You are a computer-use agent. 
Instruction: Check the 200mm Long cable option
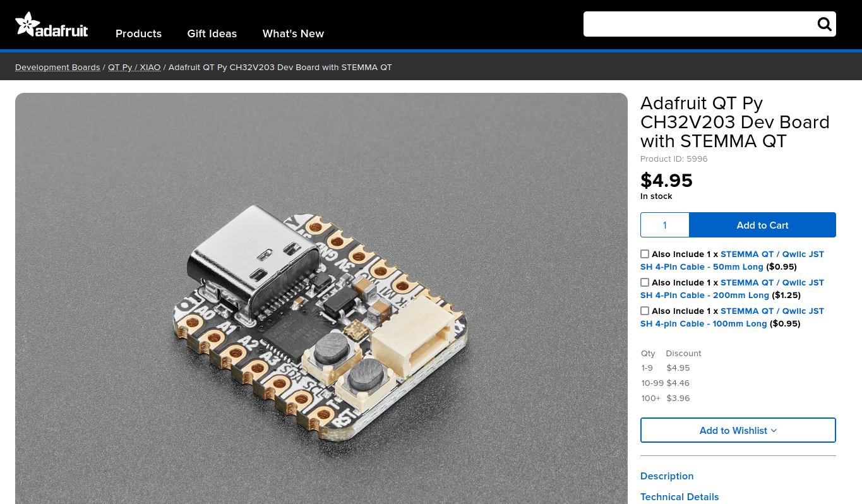[x=645, y=282]
